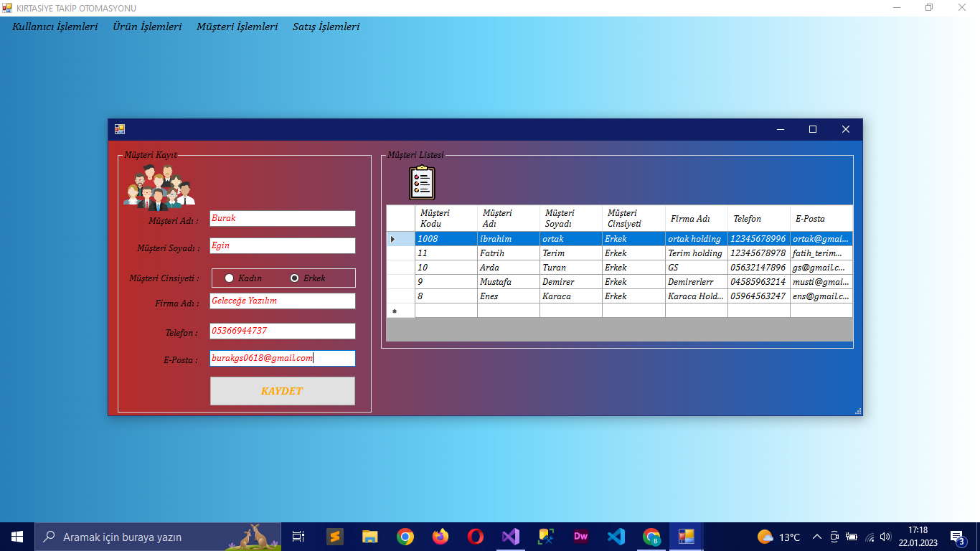The height and width of the screenshot is (551, 980).
Task: Select the Erkek gender radio button
Action: point(294,278)
